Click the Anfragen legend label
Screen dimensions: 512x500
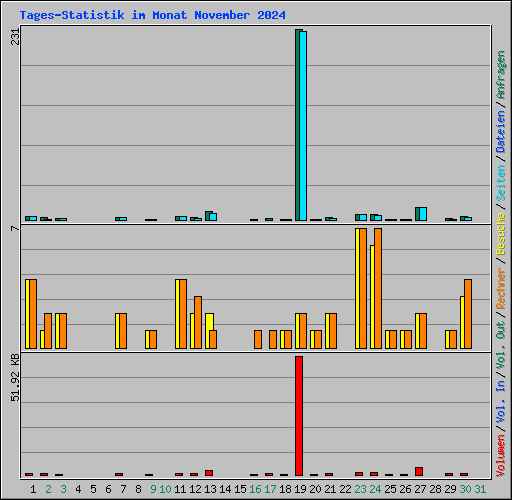pyautogui.click(x=501, y=75)
